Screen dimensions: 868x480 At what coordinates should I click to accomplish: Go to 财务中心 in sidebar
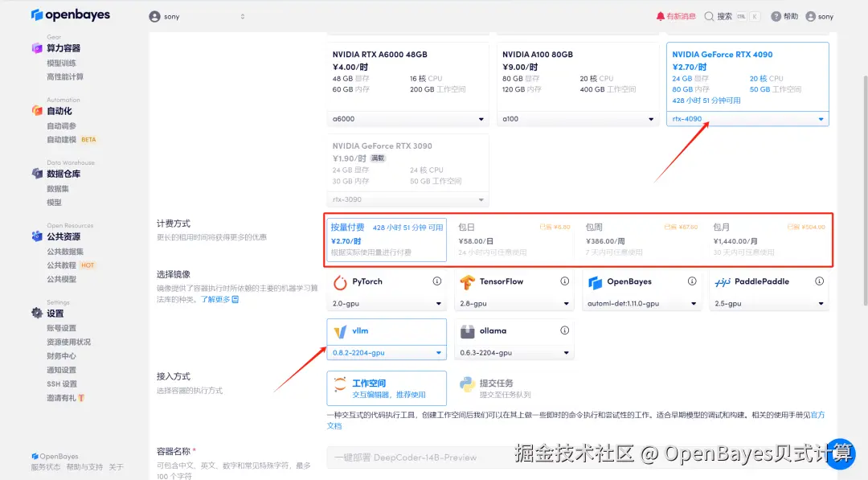[61, 356]
